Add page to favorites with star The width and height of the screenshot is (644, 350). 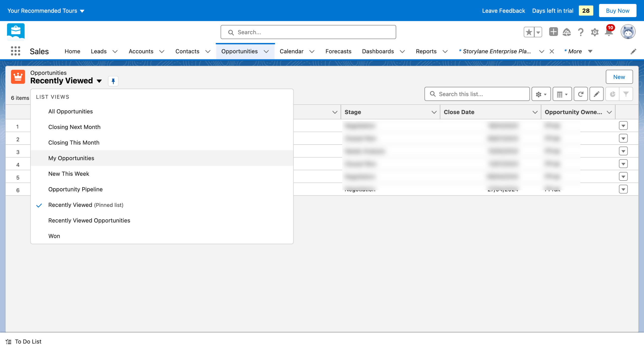(529, 32)
